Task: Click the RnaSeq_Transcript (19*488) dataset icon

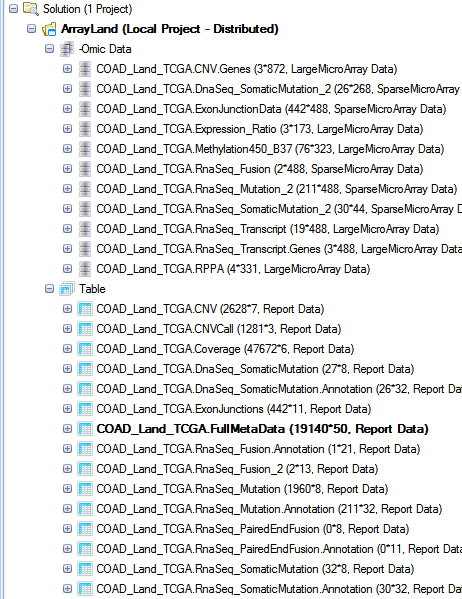Action: click(85, 229)
